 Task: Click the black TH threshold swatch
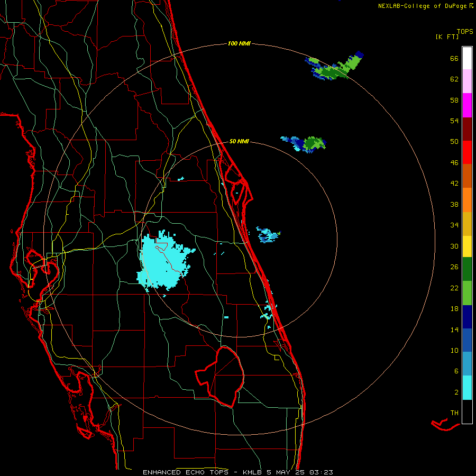467,411
